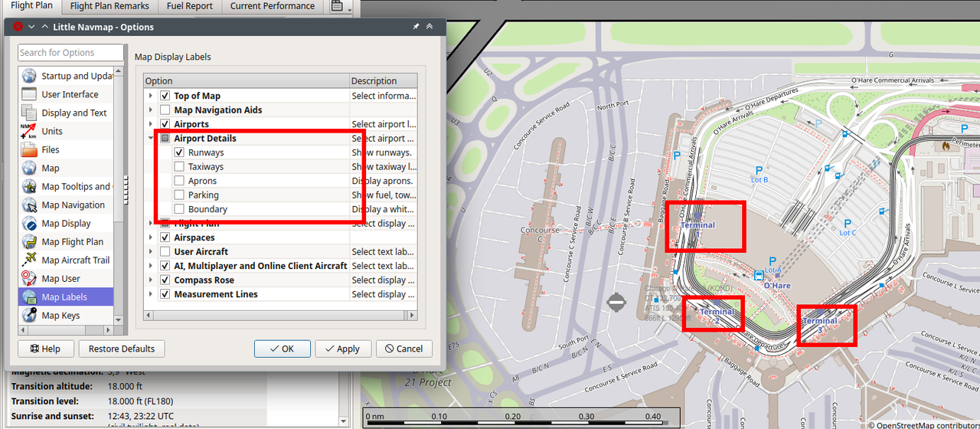This screenshot has height=429, width=980.
Task: Uncheck the Top of Map checkbox
Action: click(165, 96)
